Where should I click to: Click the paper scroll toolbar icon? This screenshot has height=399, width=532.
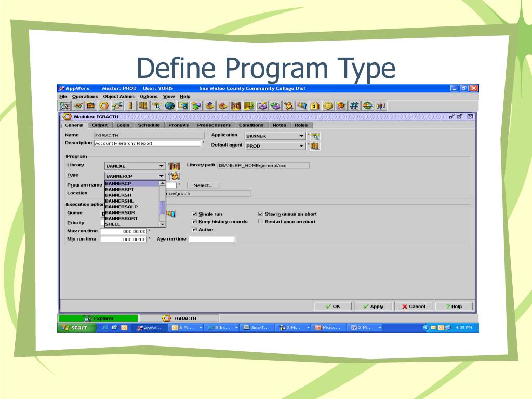288,106
